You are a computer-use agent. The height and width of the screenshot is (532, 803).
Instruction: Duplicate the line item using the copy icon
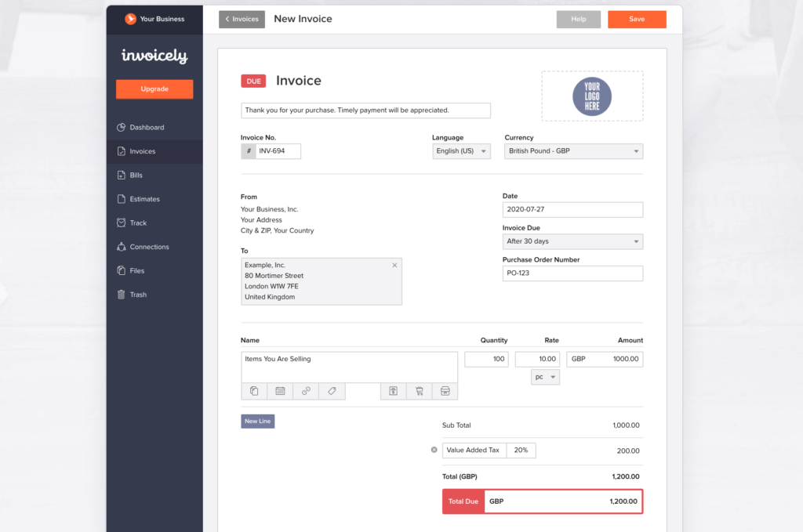pyautogui.click(x=253, y=391)
